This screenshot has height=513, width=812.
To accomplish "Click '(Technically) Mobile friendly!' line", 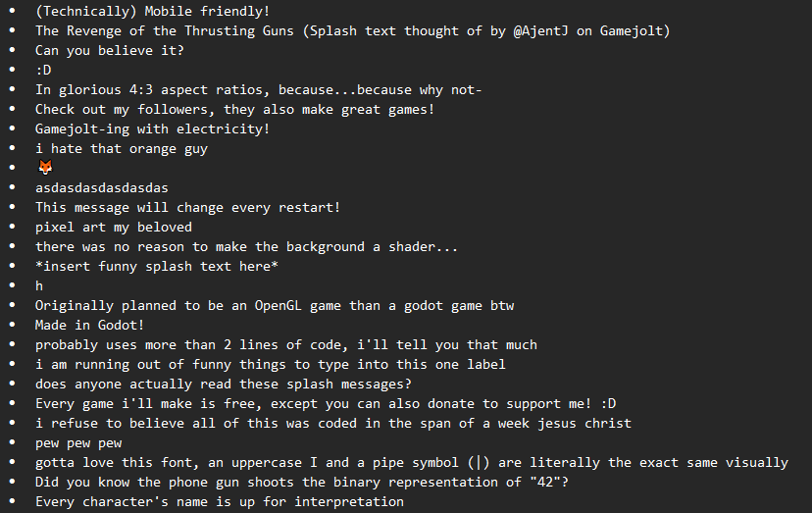I will click(x=152, y=12).
